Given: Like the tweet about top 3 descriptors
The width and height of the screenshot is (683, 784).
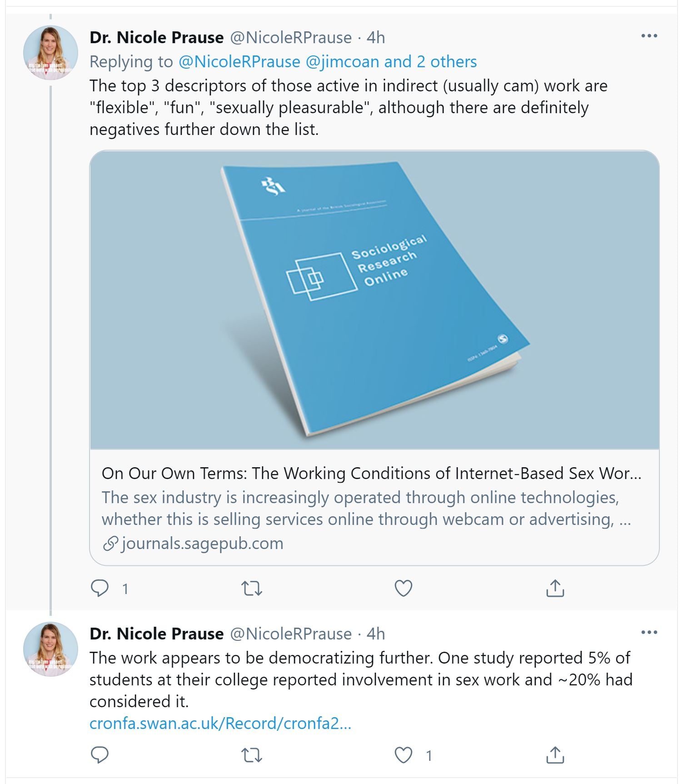Looking at the screenshot, I should pyautogui.click(x=403, y=588).
